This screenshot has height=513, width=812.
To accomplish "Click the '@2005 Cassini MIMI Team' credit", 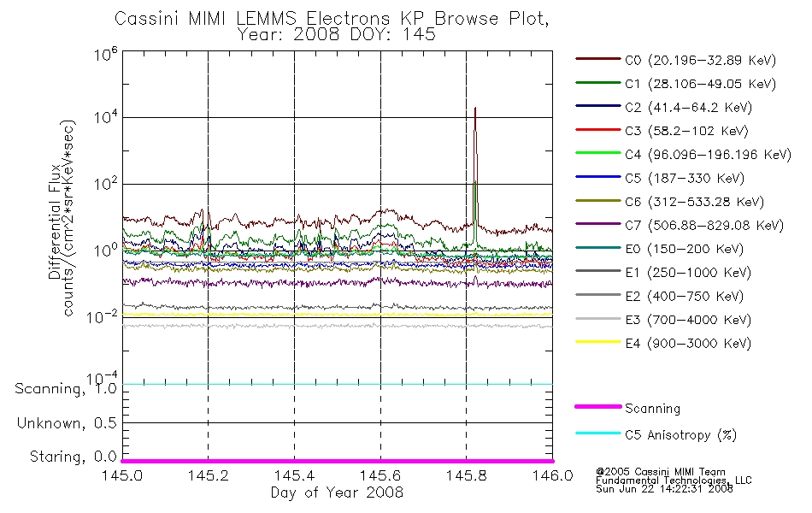I will (x=660, y=472).
